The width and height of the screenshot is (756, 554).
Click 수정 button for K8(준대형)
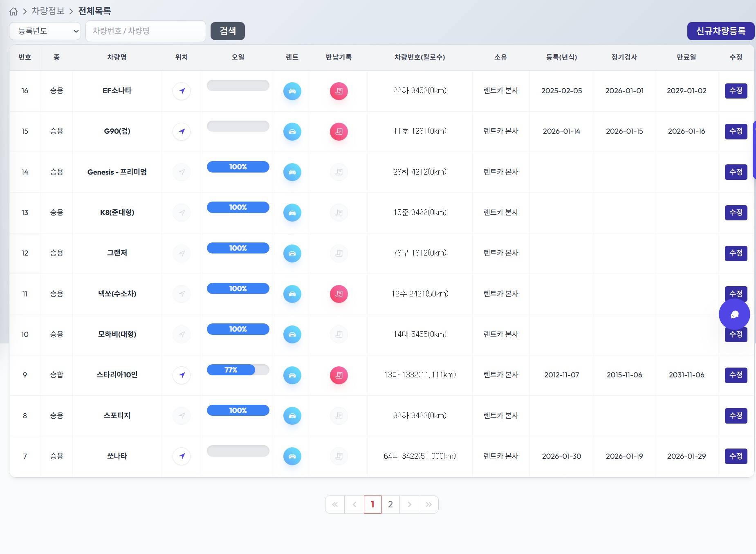tap(736, 213)
